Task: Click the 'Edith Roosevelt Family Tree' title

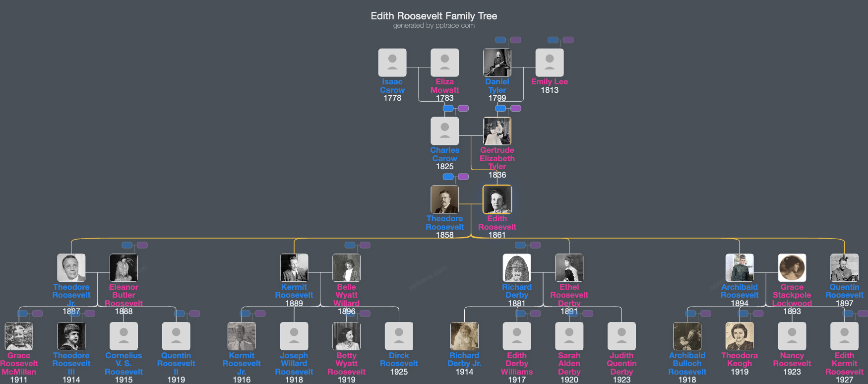Action: coord(434,16)
